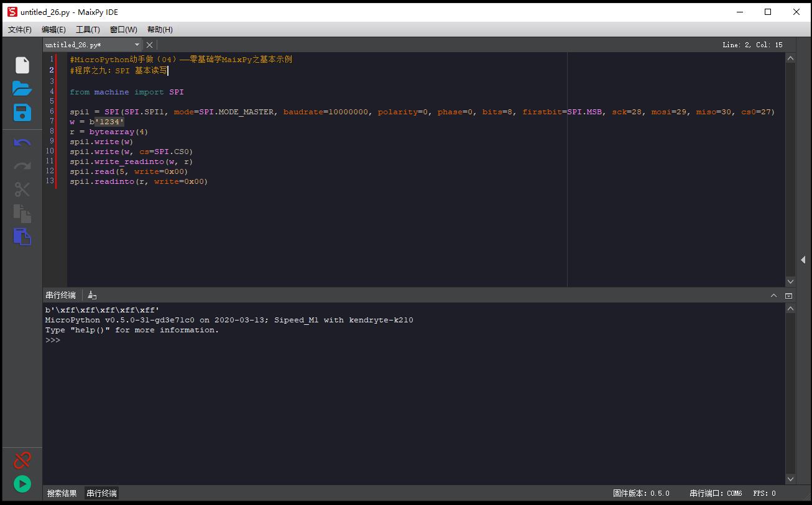
Task: Switch to the 串行终端 bottom tab
Action: point(101,493)
